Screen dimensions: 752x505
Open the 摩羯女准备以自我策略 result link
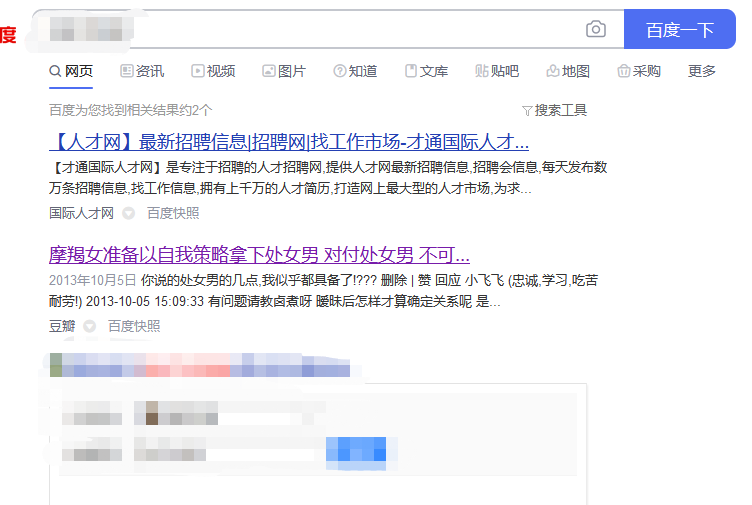(x=259, y=255)
